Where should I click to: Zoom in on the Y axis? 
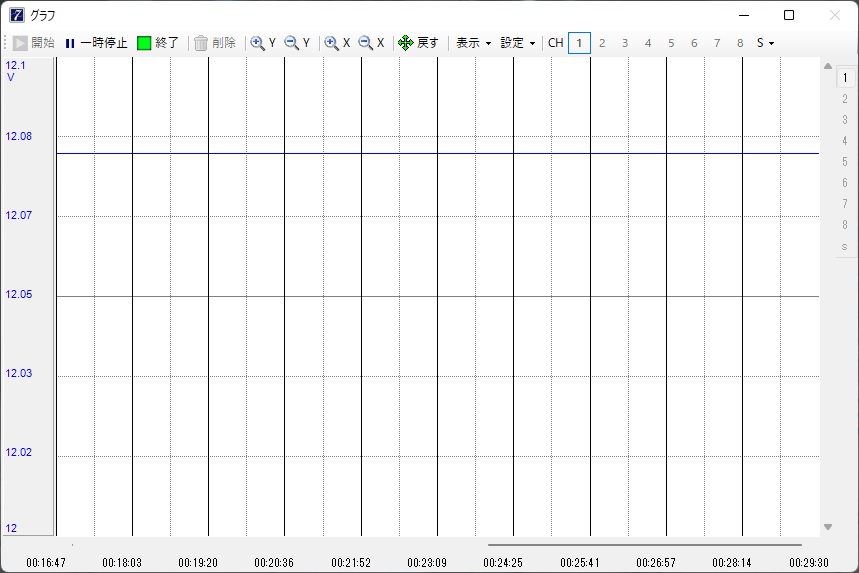pyautogui.click(x=264, y=43)
